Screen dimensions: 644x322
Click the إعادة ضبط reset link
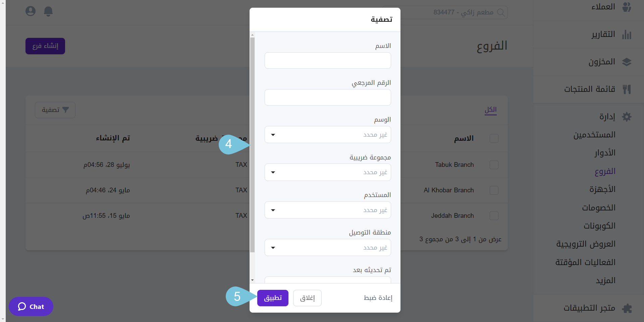pos(378,298)
